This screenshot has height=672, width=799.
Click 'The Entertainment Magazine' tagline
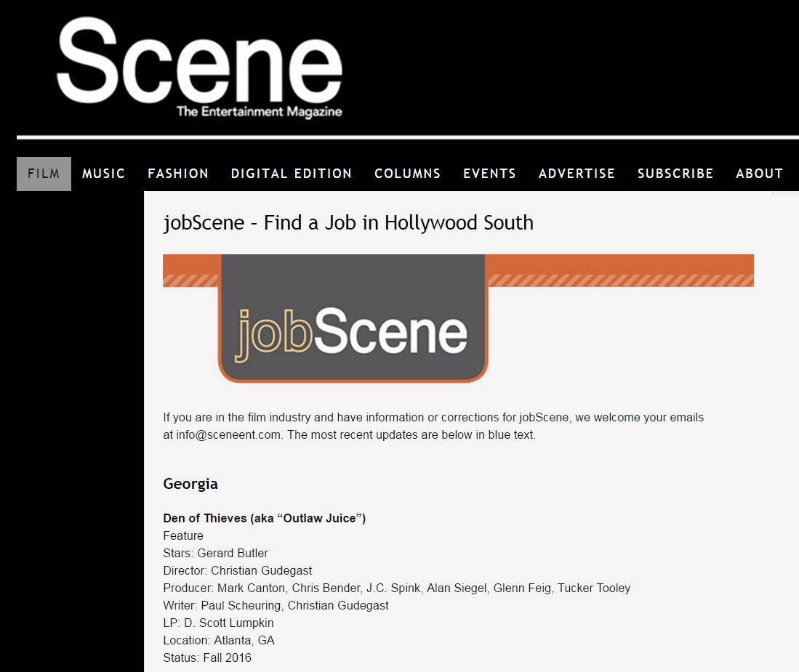tap(259, 112)
